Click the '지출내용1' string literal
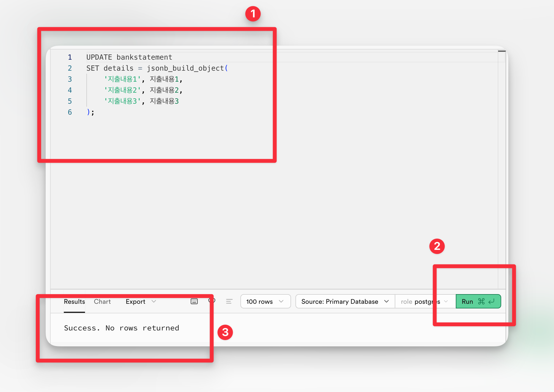554x392 pixels. tap(122, 79)
